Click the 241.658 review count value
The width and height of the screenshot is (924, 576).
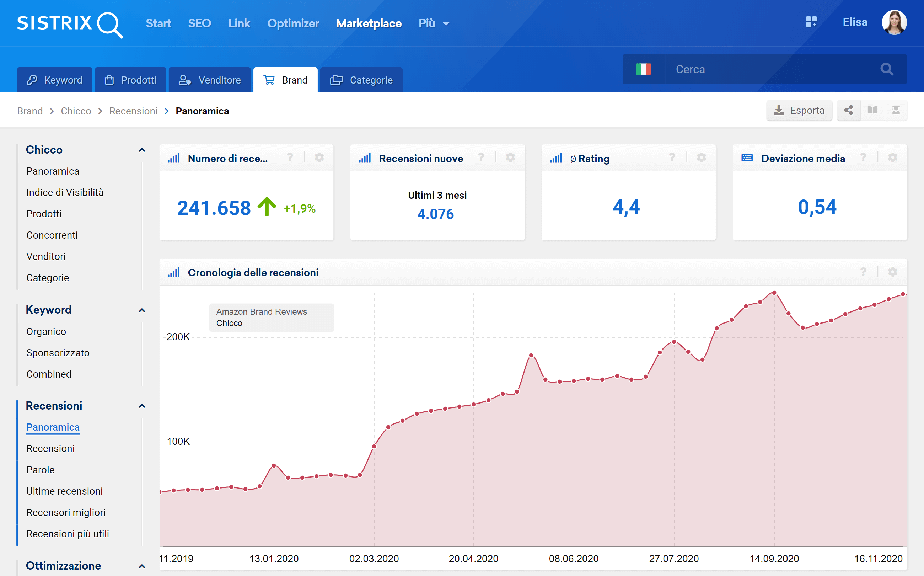click(214, 208)
